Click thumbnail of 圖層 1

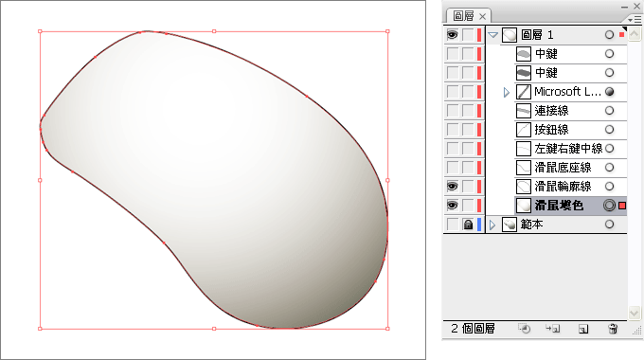510,35
